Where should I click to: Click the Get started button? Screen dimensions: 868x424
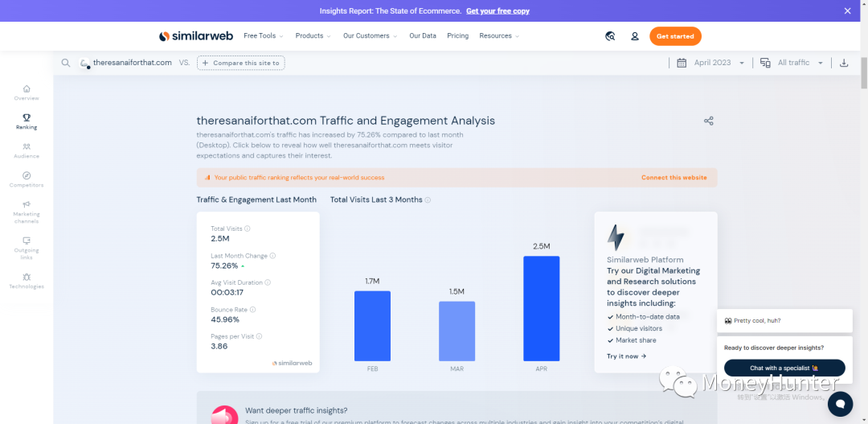[675, 36]
